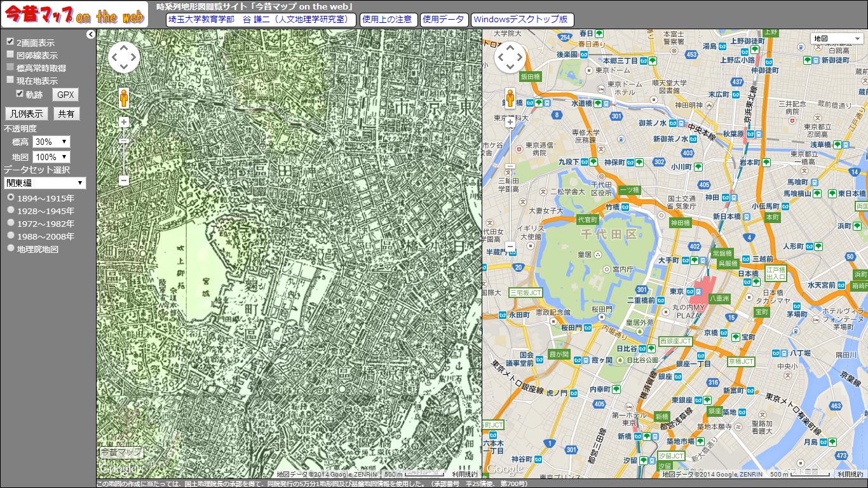
Task: Click the Pegman on the modern map
Action: click(x=510, y=99)
